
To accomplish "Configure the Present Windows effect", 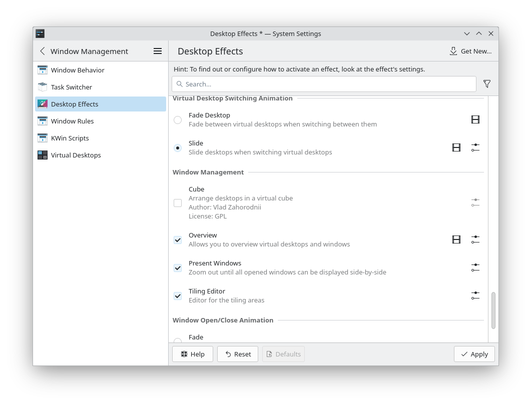I will point(475,267).
